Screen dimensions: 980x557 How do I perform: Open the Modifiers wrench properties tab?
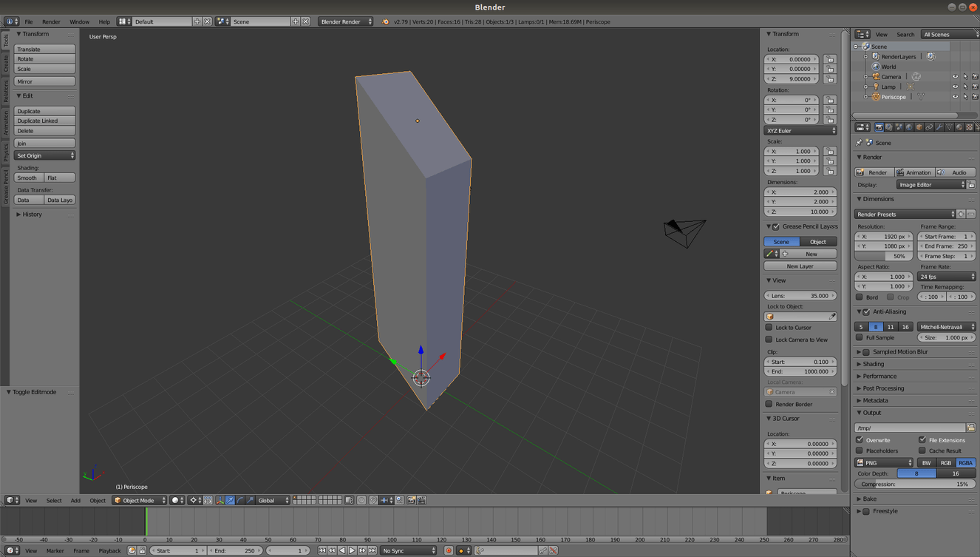coord(939,127)
